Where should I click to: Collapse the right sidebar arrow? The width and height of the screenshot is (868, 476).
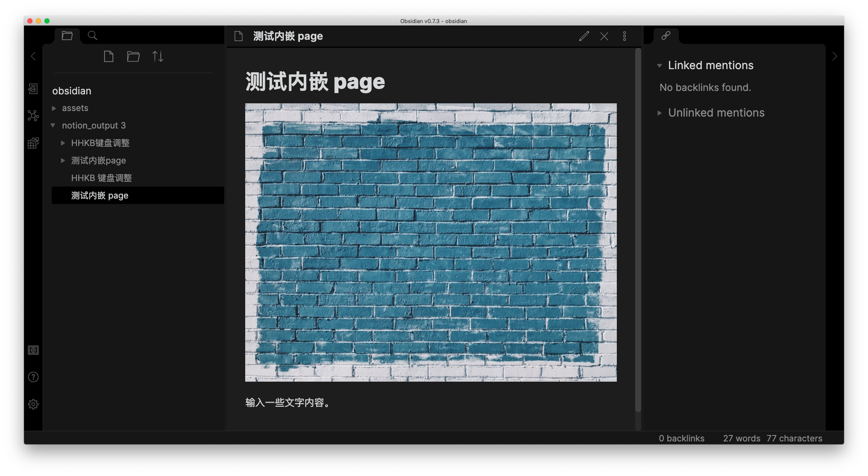[x=835, y=56]
